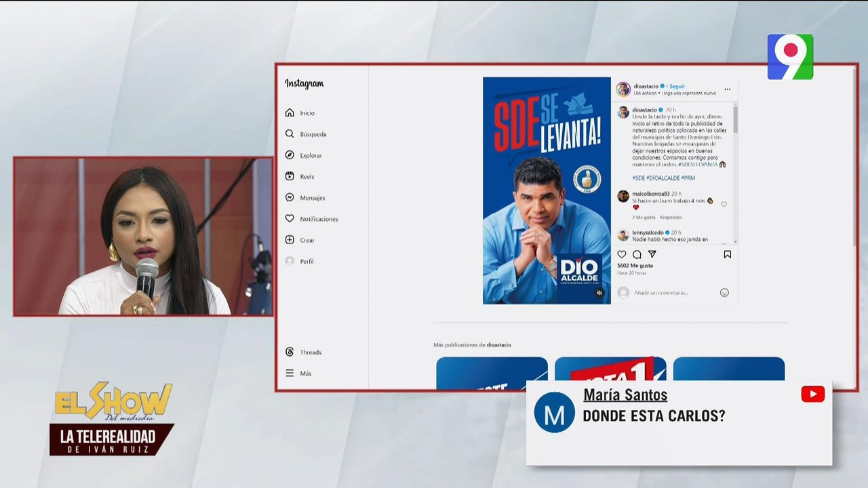Open the emoji picker in the comment box
Image resolution: width=868 pixels, height=488 pixels.
click(724, 293)
